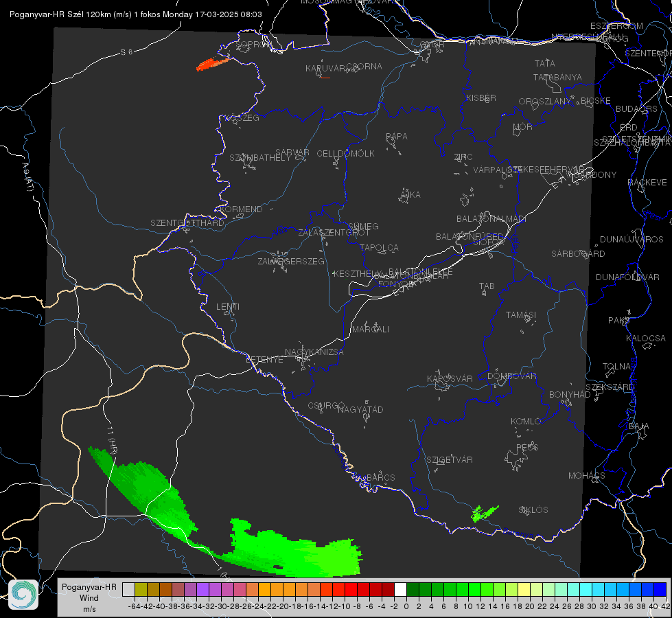Click the KOMLO town label
672x618 pixels.
[x=526, y=422]
